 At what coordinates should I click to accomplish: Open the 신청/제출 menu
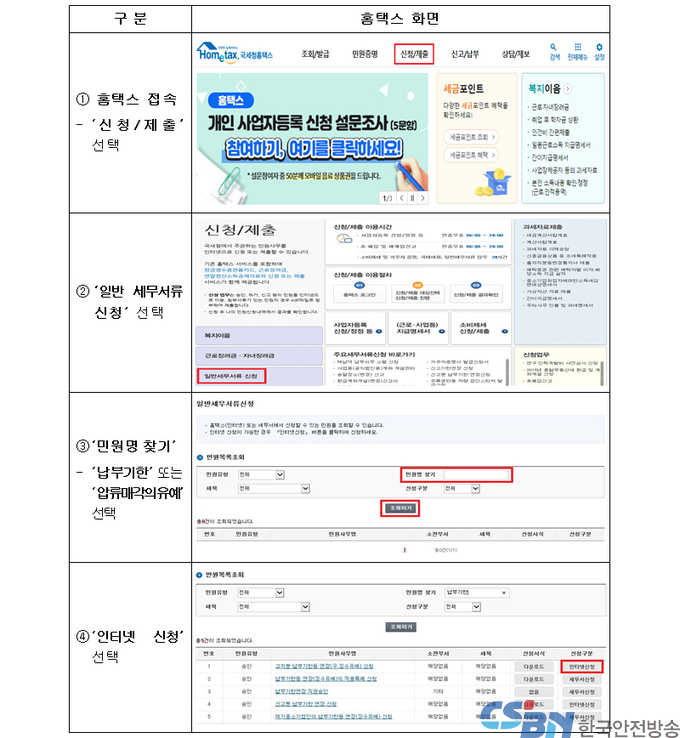(x=414, y=54)
